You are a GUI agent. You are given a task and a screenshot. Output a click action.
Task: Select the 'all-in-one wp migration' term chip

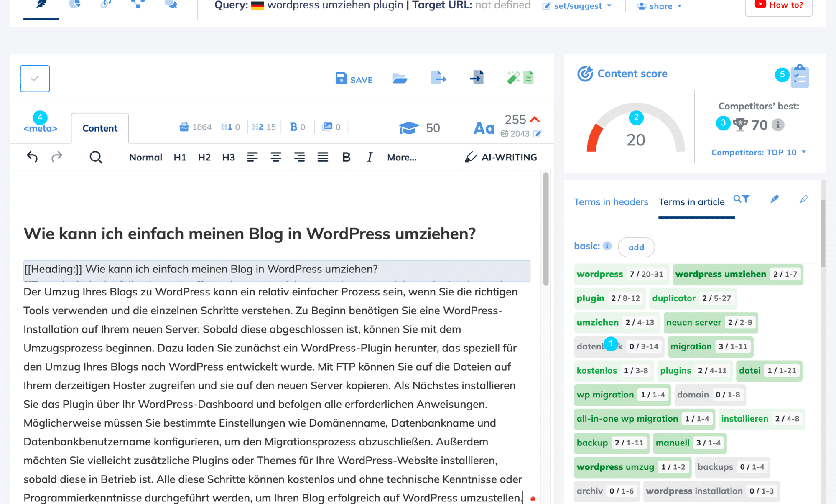pos(644,419)
